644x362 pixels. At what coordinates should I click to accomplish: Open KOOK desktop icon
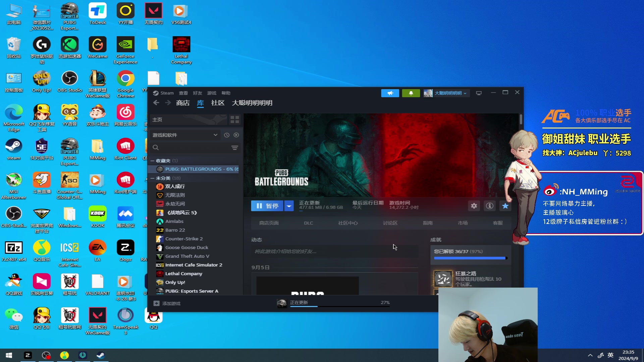click(98, 217)
